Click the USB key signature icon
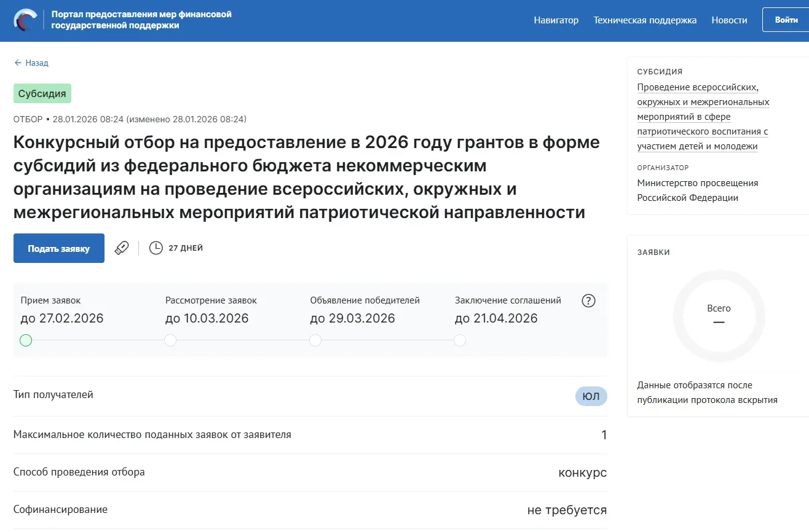The height and width of the screenshot is (532, 809). pyautogui.click(x=122, y=248)
